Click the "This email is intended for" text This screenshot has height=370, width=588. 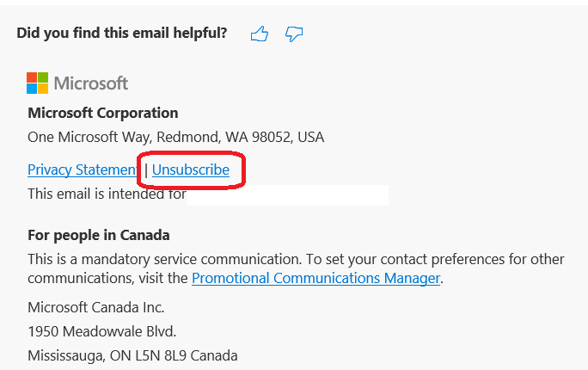(x=107, y=194)
